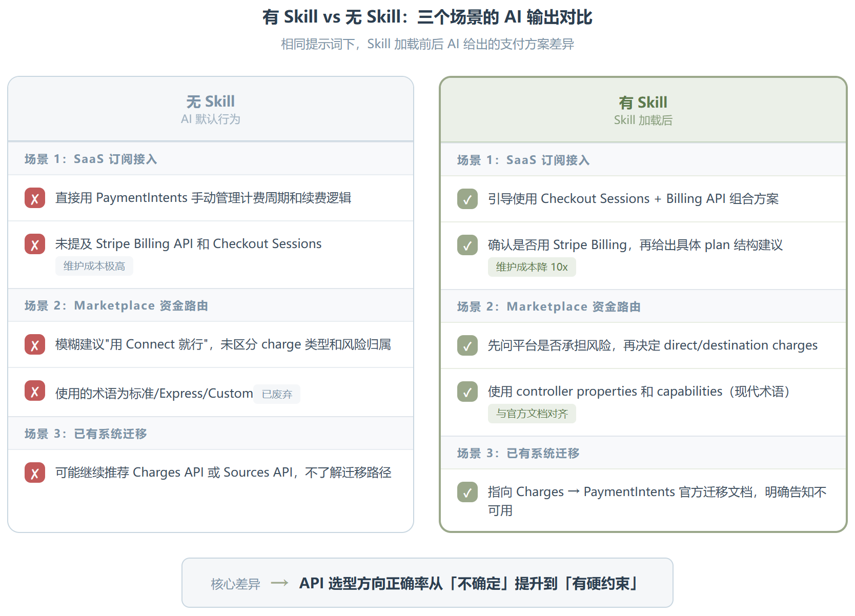
Task: Click the 维护成本极高 tag
Action: tap(94, 266)
